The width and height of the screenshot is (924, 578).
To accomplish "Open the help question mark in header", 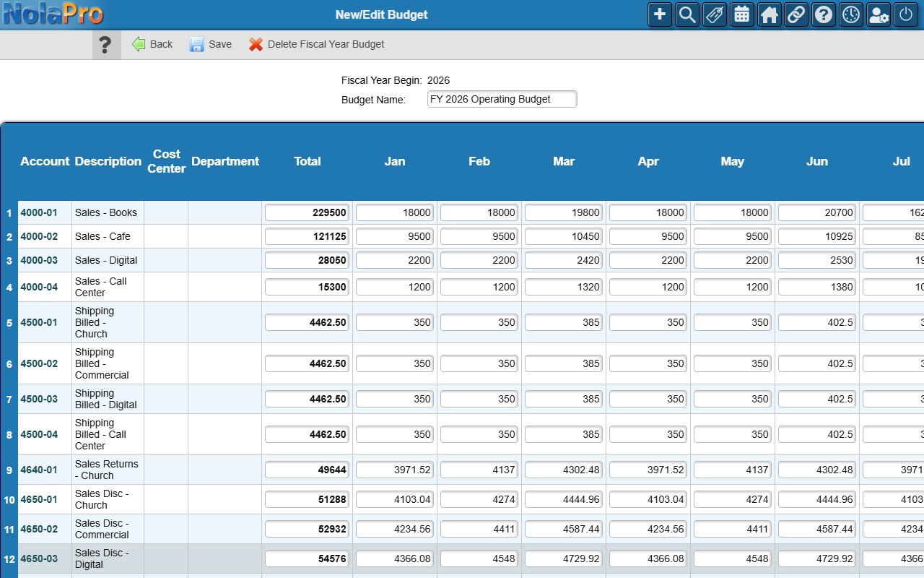I will pos(824,14).
